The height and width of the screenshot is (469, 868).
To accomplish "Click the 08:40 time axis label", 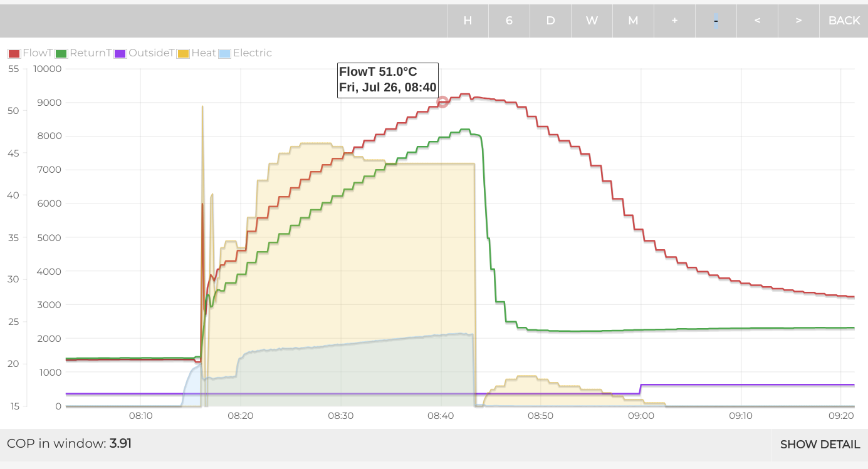I will (x=441, y=416).
